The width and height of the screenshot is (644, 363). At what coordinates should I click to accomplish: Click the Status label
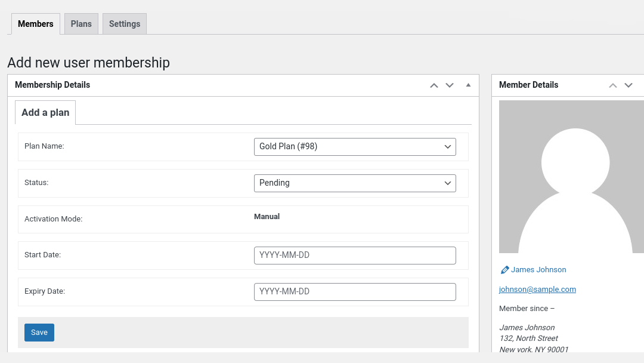pyautogui.click(x=36, y=183)
